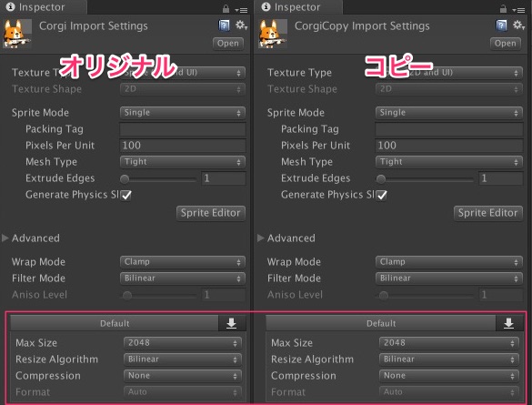Click the Corgi asset thumbnail icon
This screenshot has width=532, height=405.
17,34
